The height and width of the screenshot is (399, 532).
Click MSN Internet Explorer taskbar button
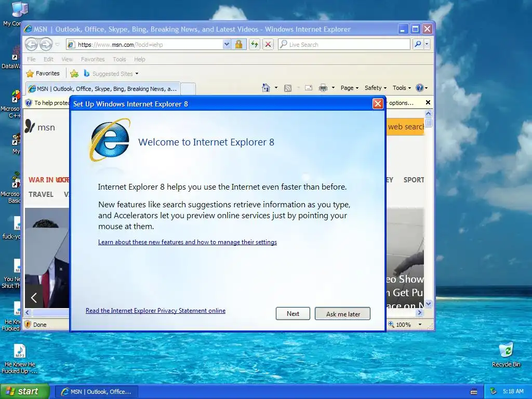pos(96,392)
